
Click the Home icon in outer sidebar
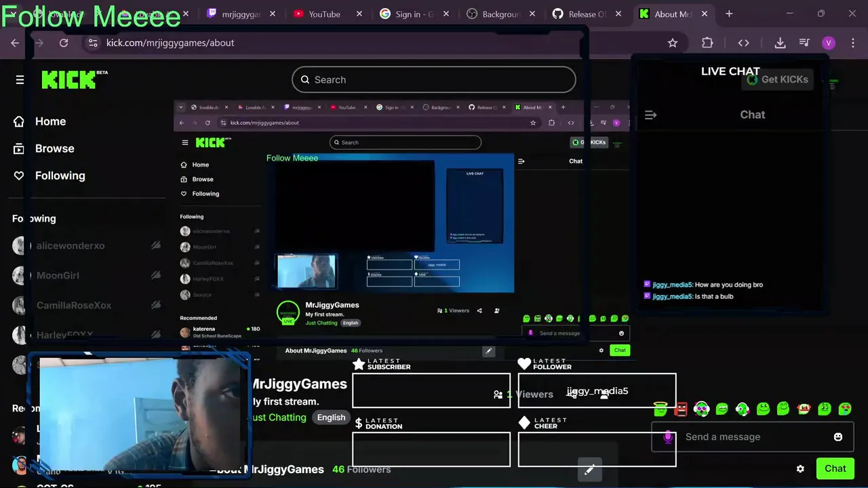19,121
